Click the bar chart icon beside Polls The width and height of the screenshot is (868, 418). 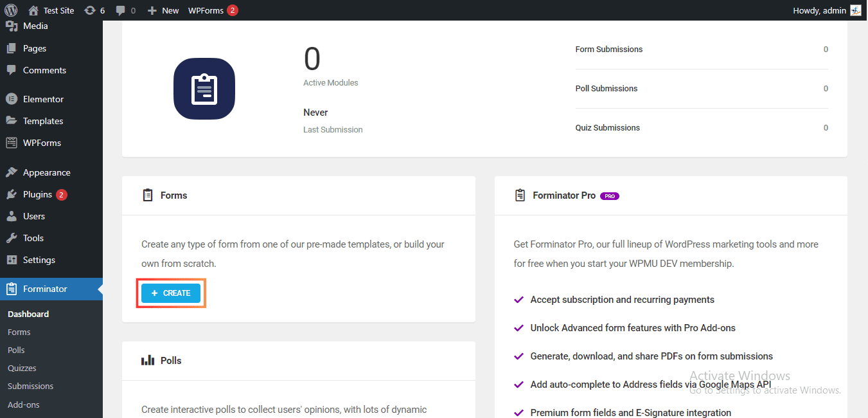coord(147,360)
